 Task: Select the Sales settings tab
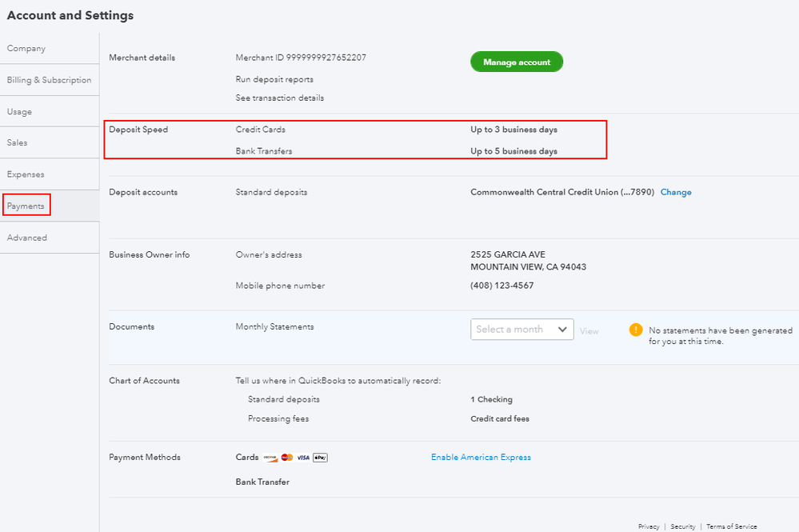pos(18,143)
